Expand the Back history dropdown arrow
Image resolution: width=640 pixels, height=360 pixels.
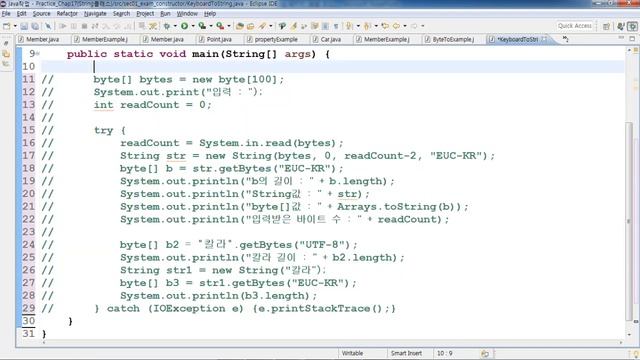(405, 26)
